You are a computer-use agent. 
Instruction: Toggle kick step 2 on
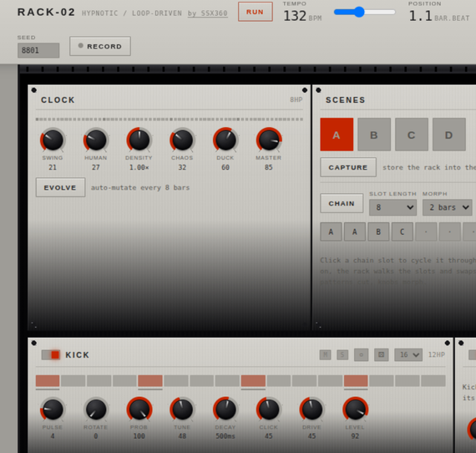pos(73,380)
